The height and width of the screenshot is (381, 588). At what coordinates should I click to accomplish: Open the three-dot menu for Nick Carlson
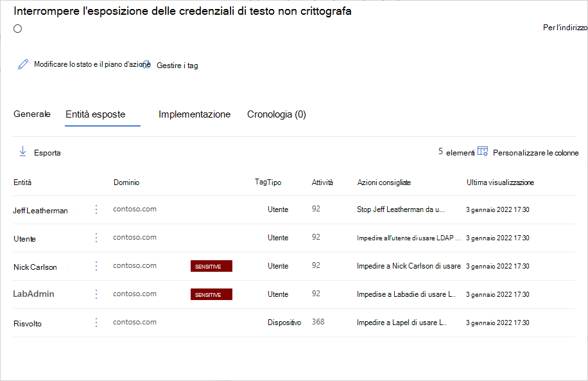pyautogui.click(x=96, y=266)
